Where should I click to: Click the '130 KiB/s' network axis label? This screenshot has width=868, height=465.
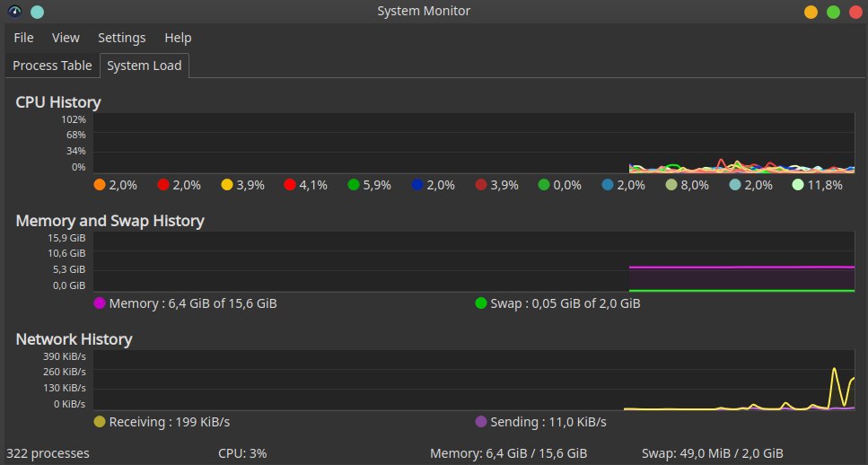coord(65,388)
